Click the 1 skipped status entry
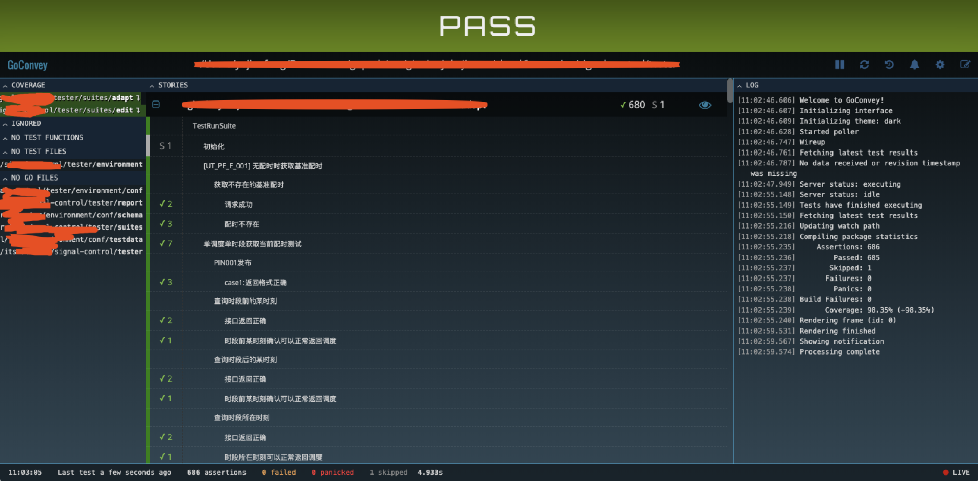Screen dimensions: 980x481 coord(388,473)
